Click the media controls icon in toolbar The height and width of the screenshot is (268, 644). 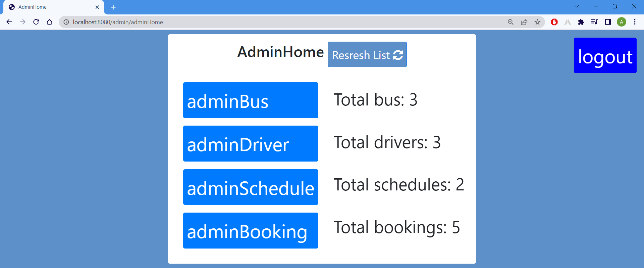coord(595,22)
